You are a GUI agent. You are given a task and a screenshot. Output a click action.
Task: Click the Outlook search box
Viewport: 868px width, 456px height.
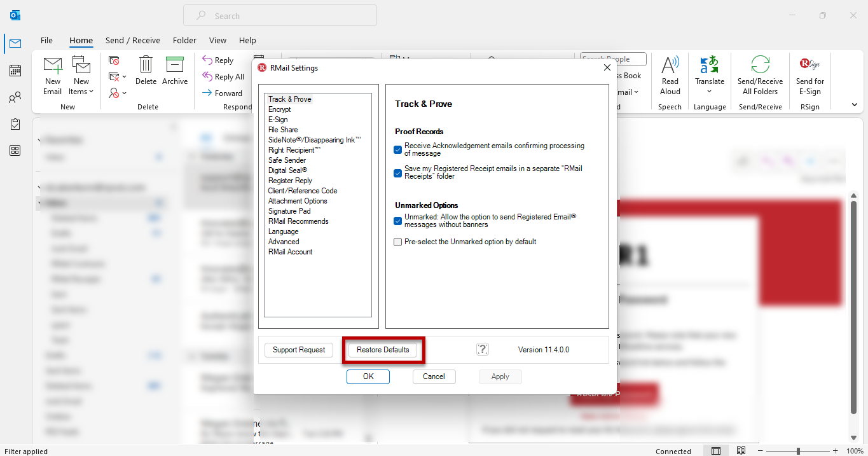280,16
